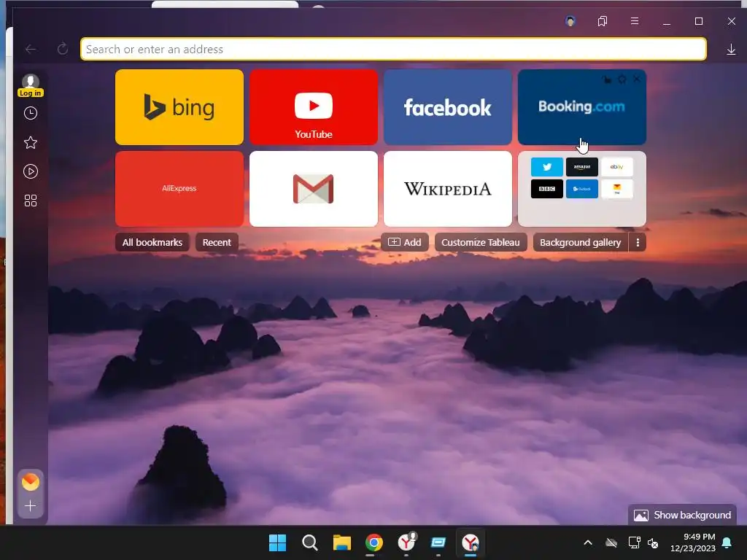This screenshot has height=560, width=747.
Task: Open settings gear on Booking.com tile
Action: [622, 79]
